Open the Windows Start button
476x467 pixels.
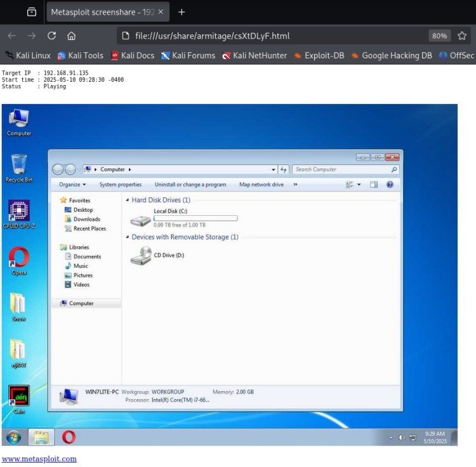click(x=14, y=437)
